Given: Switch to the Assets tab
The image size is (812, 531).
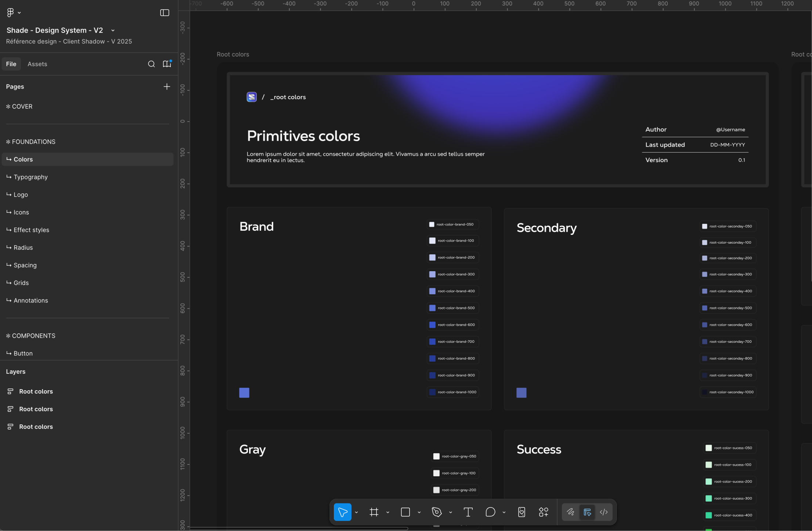Looking at the screenshot, I should (x=37, y=64).
